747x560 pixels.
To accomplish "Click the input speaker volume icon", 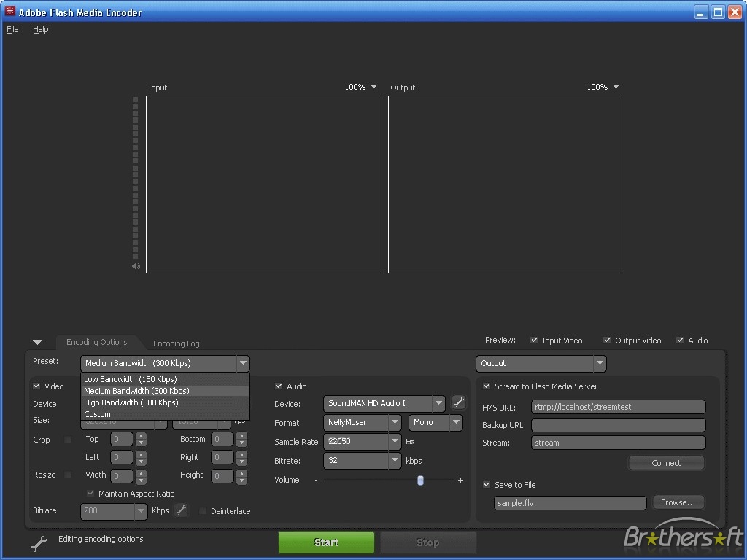I will [x=136, y=266].
